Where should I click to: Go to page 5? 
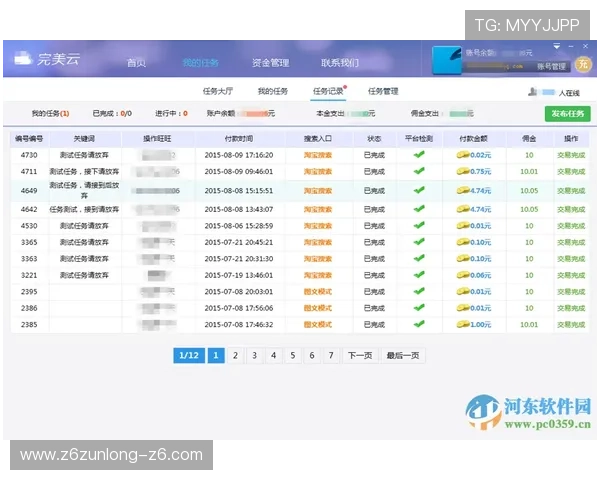293,356
